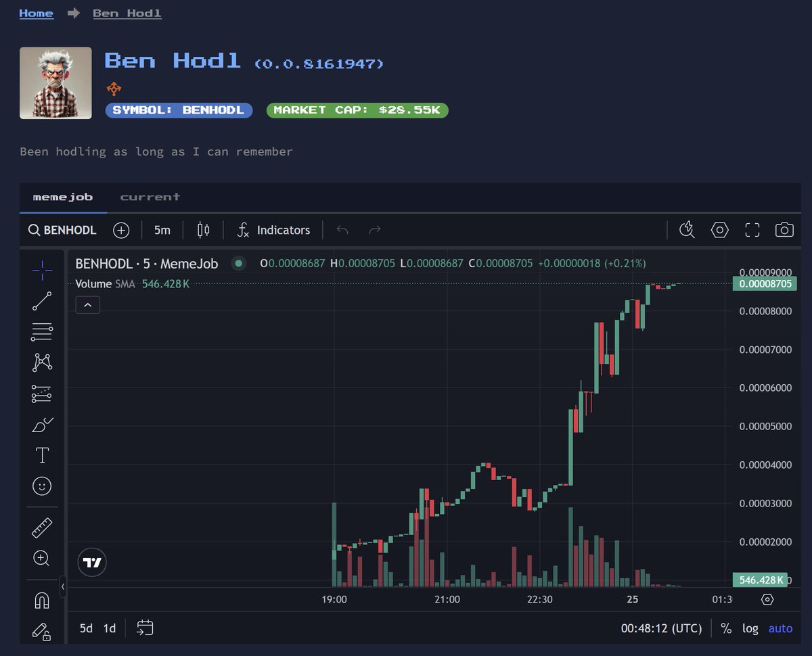This screenshot has height=656, width=812.
Task: Open the quick search icon
Action: [x=687, y=230]
